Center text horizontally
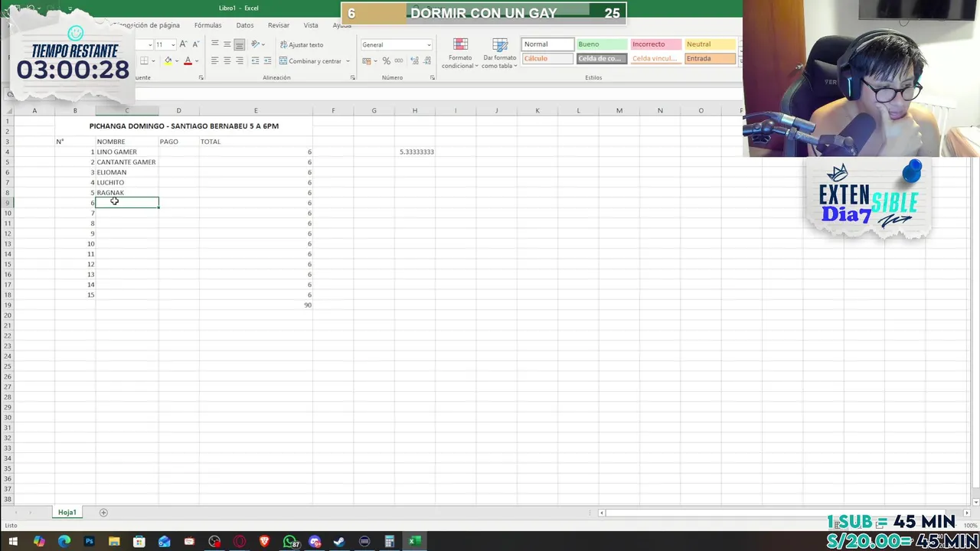 (227, 61)
